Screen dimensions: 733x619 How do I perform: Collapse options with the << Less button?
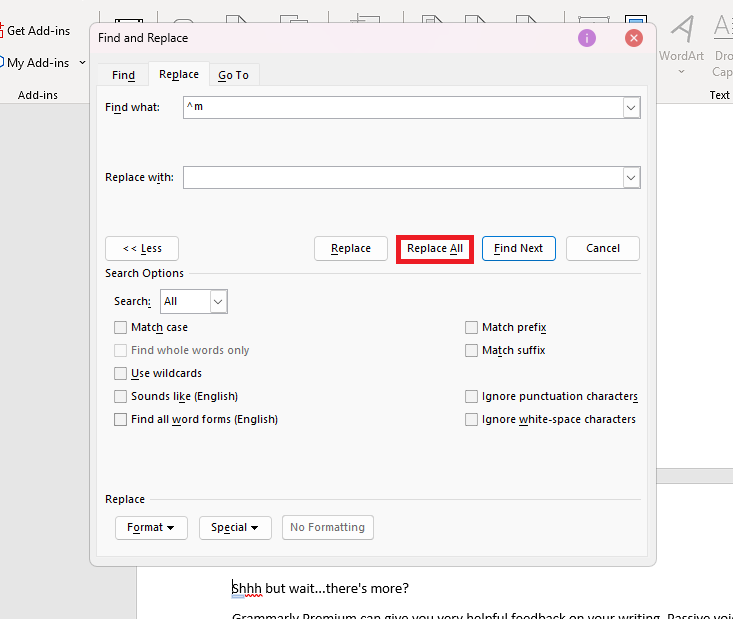(141, 248)
